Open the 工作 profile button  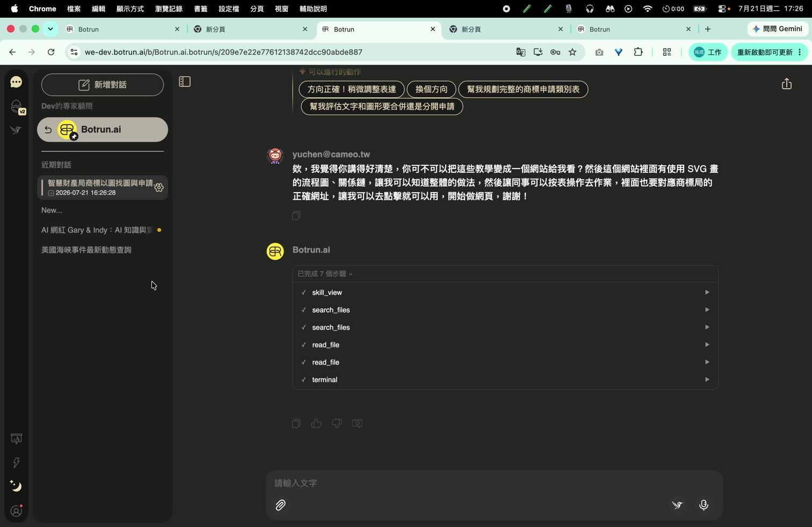click(708, 52)
